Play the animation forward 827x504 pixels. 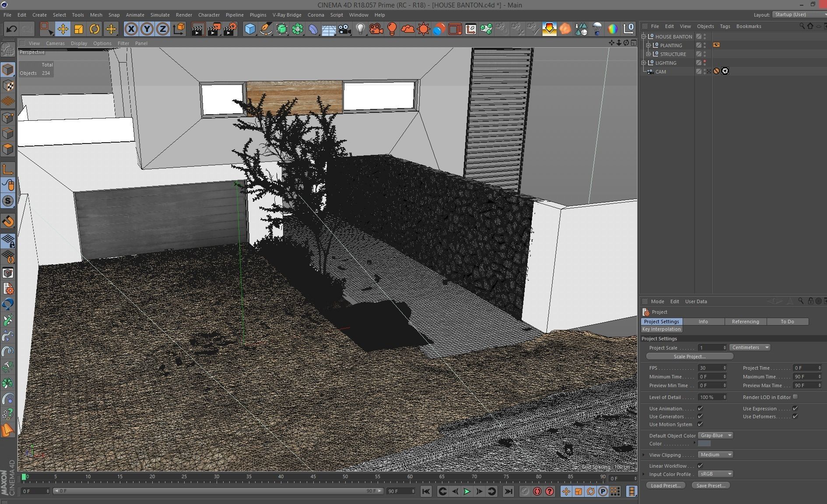[x=467, y=491]
